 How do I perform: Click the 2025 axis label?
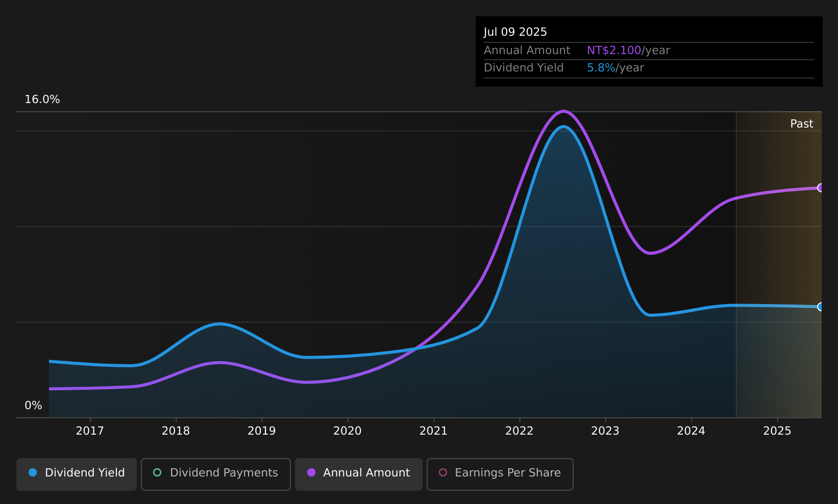pyautogui.click(x=777, y=431)
